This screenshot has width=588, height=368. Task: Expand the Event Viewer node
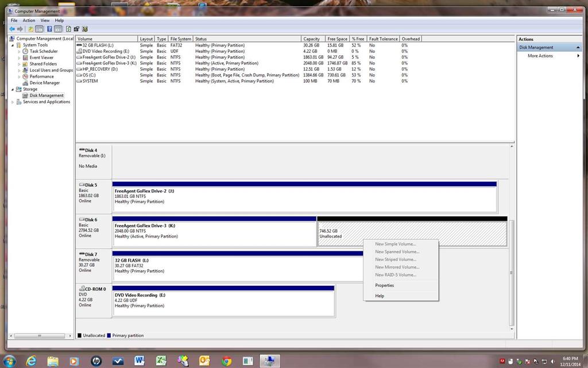(19, 58)
